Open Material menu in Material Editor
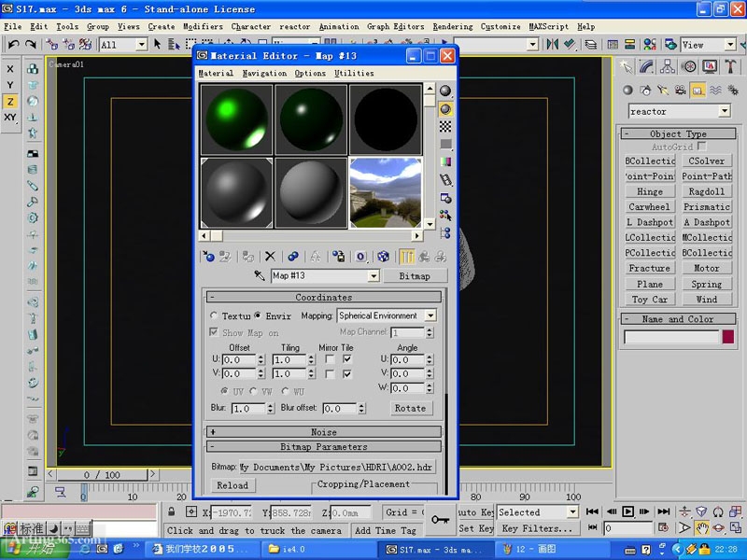The image size is (747, 560). tap(216, 73)
